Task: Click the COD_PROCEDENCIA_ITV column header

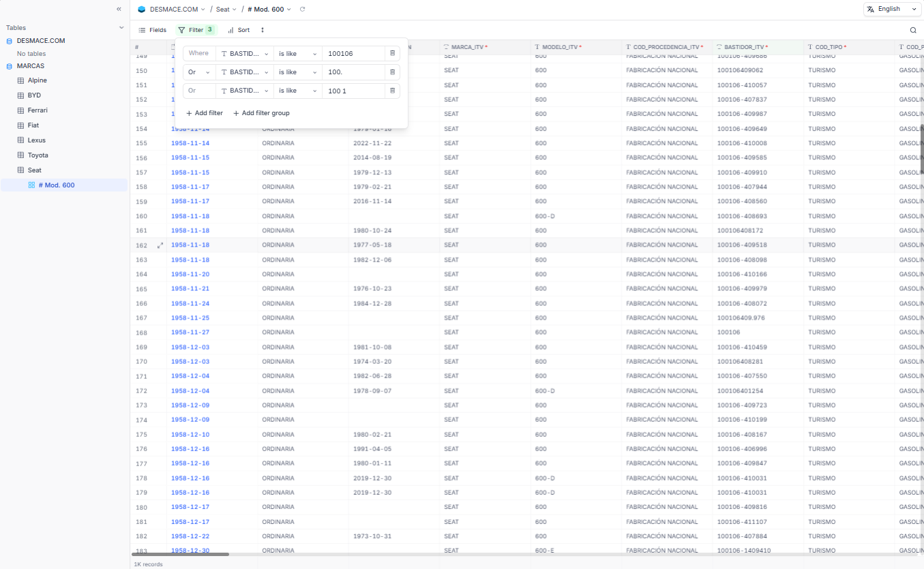Action: (667, 47)
